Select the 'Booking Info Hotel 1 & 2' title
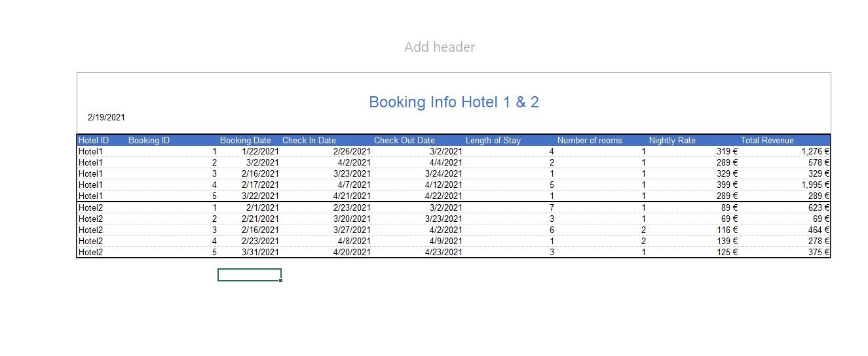The image size is (868, 356). point(454,102)
